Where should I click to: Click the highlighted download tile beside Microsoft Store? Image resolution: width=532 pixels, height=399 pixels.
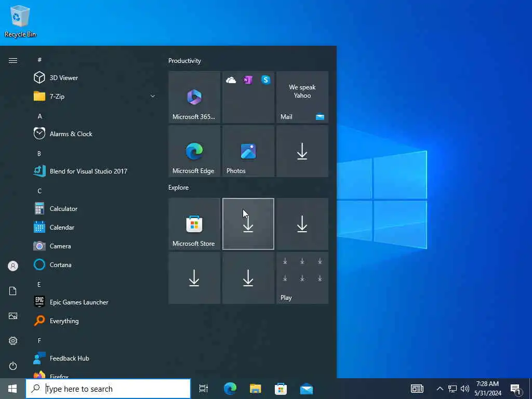(x=248, y=224)
